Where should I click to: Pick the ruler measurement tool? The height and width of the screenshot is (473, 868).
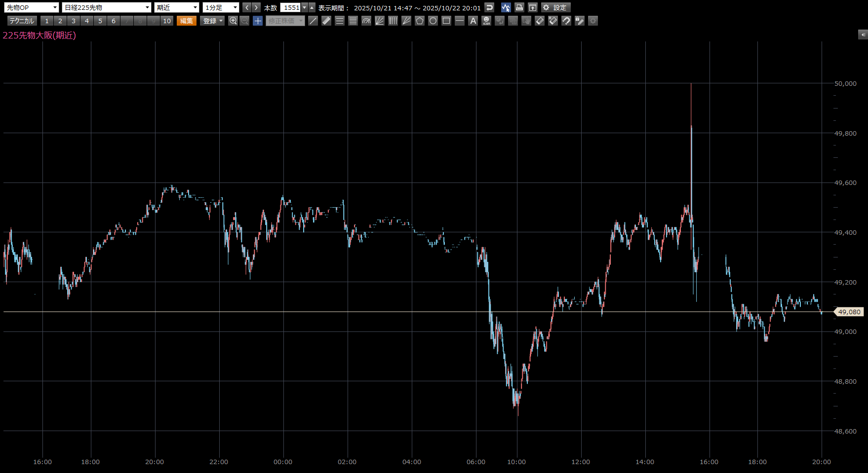point(326,21)
